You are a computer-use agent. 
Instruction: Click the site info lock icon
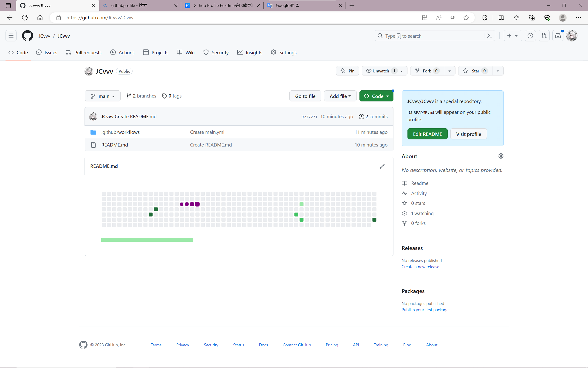click(x=58, y=17)
